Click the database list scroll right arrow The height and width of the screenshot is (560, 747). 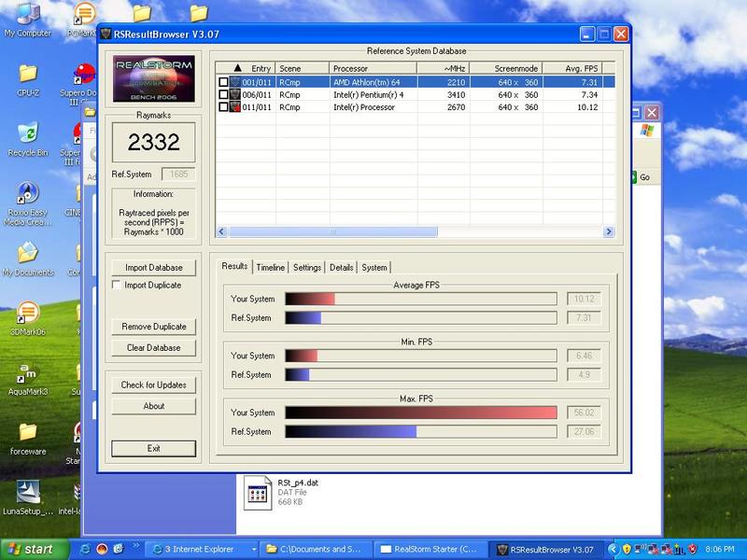tap(609, 231)
